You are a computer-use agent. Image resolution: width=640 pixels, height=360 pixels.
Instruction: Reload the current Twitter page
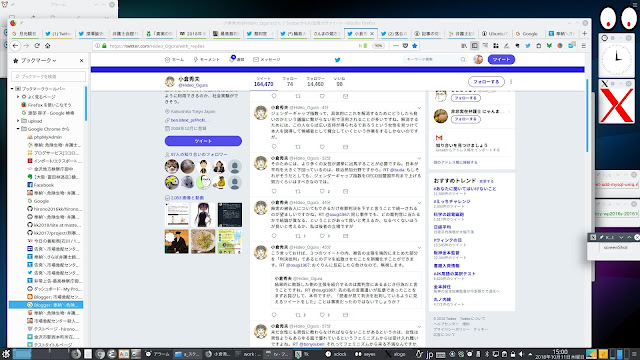tap(37, 46)
